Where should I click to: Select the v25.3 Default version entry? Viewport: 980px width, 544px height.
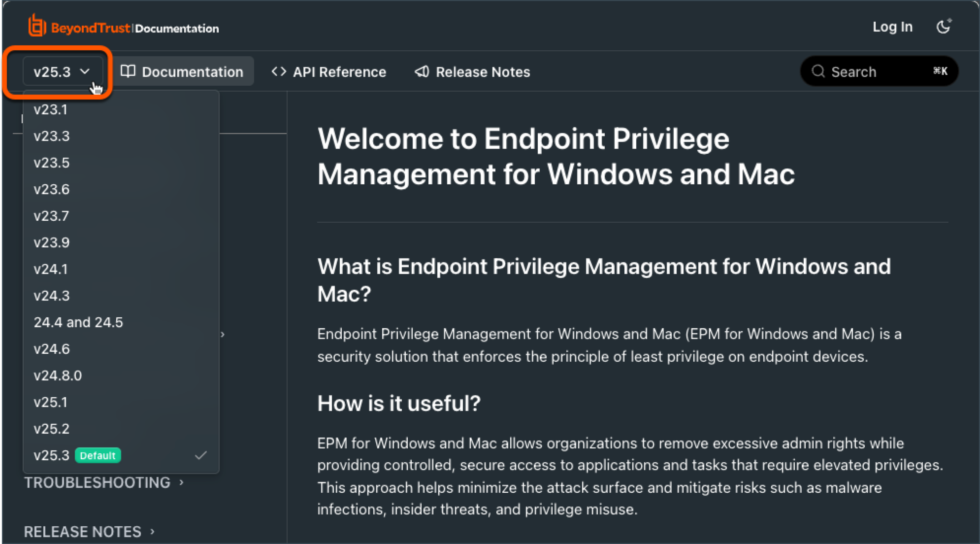[x=121, y=455]
